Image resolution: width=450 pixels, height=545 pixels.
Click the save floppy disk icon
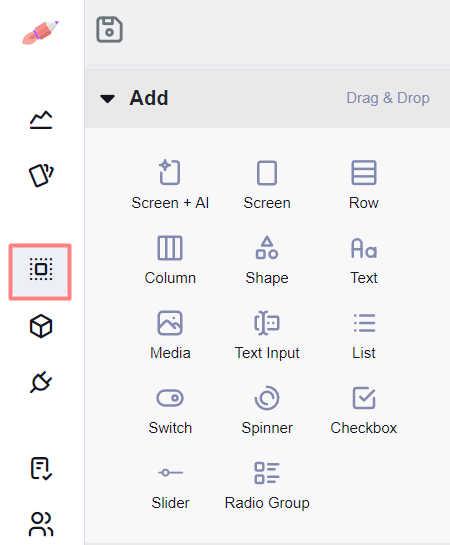tap(109, 30)
